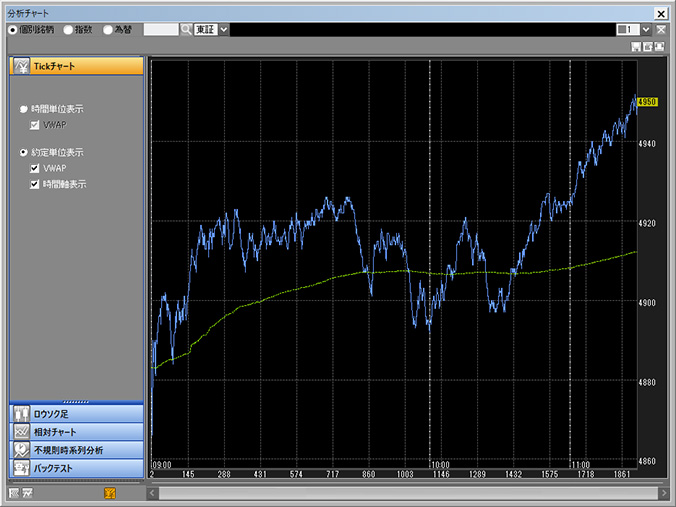Click the 11:00 time axis marker

click(x=580, y=465)
